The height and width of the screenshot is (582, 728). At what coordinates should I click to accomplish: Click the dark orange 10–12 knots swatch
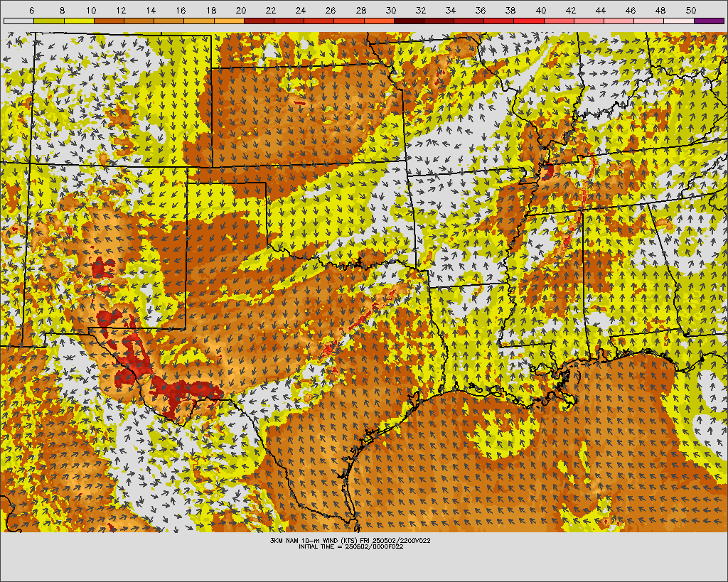pos(109,21)
